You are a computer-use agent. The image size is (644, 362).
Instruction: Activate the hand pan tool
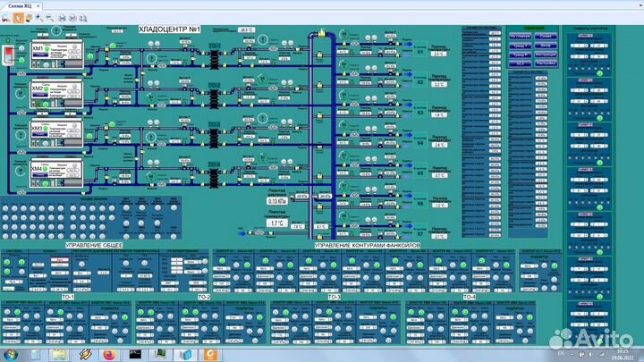point(29,17)
